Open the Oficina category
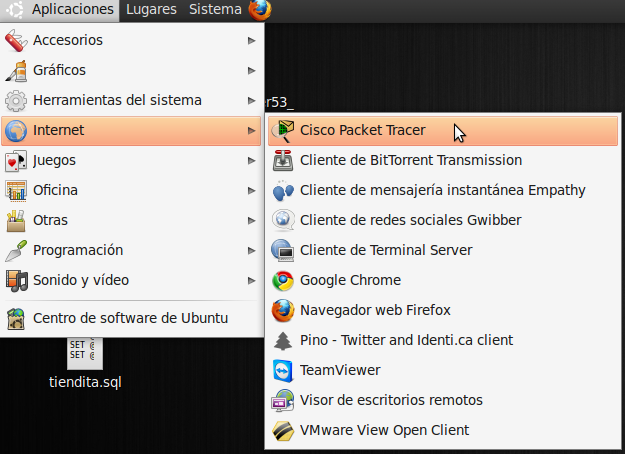The height and width of the screenshot is (454, 625). [x=131, y=191]
